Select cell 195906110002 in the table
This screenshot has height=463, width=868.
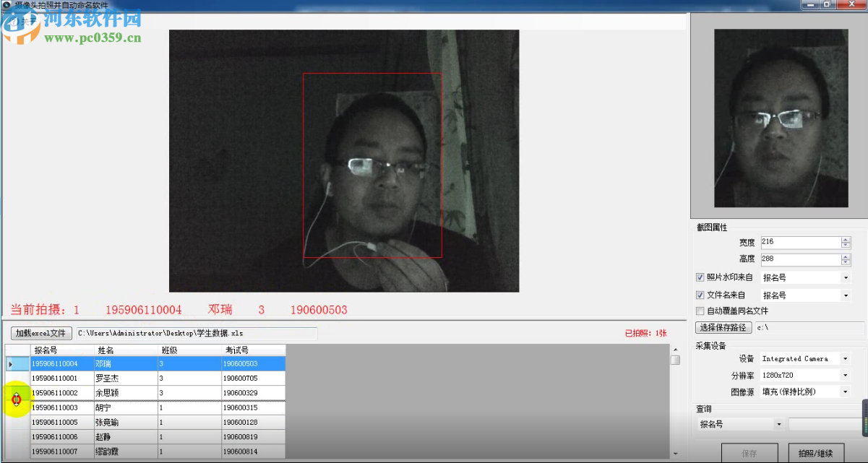point(62,393)
